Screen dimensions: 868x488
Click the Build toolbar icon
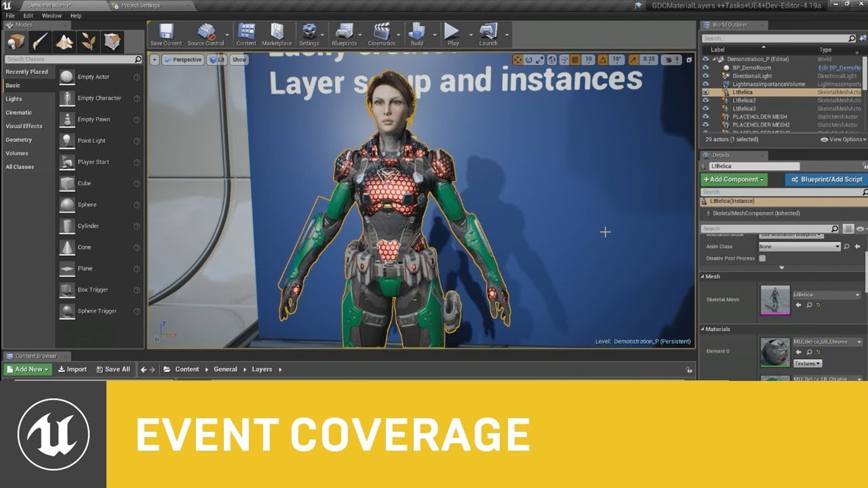pyautogui.click(x=417, y=34)
